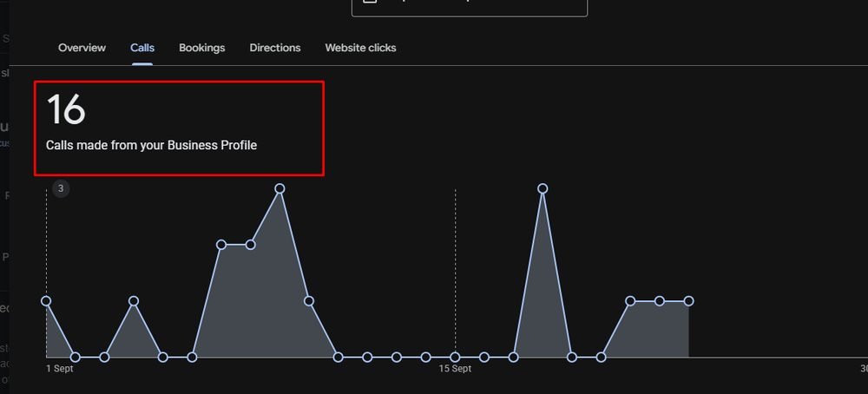Click the '15 Sept' axis label
Image resolution: width=868 pixels, height=394 pixels.
(x=455, y=369)
